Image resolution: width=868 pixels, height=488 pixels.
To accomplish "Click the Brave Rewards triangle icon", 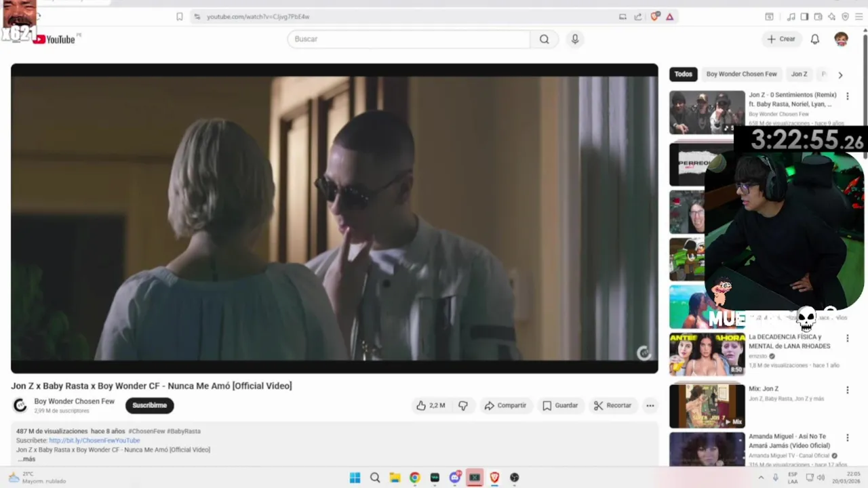I will coord(669,17).
